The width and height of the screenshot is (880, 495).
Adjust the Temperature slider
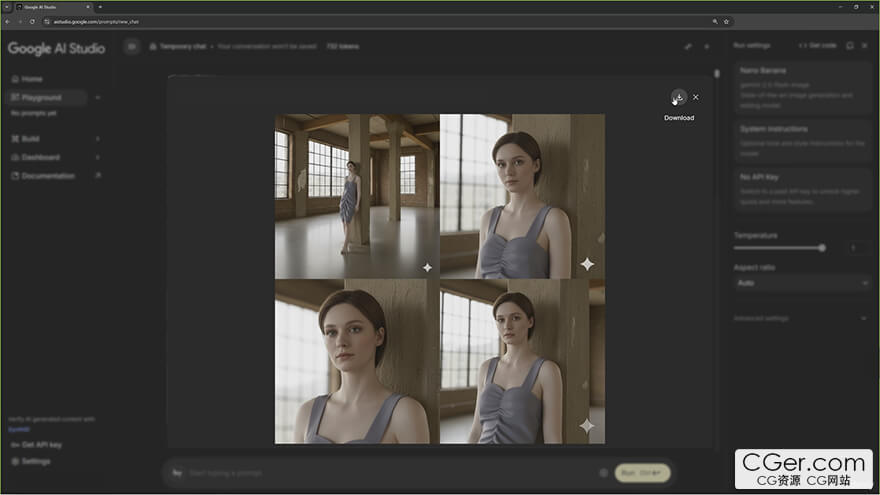click(821, 247)
